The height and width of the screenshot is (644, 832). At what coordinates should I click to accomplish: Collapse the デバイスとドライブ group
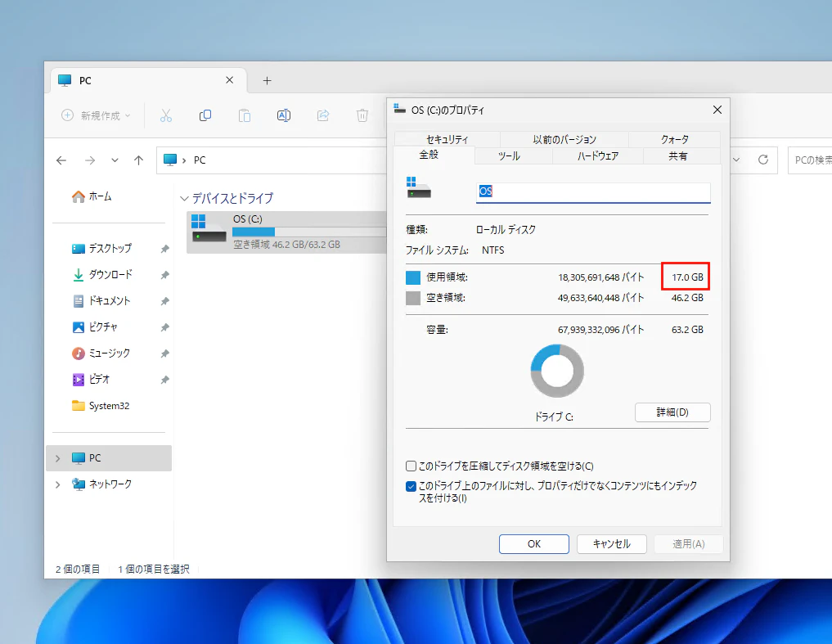click(184, 199)
